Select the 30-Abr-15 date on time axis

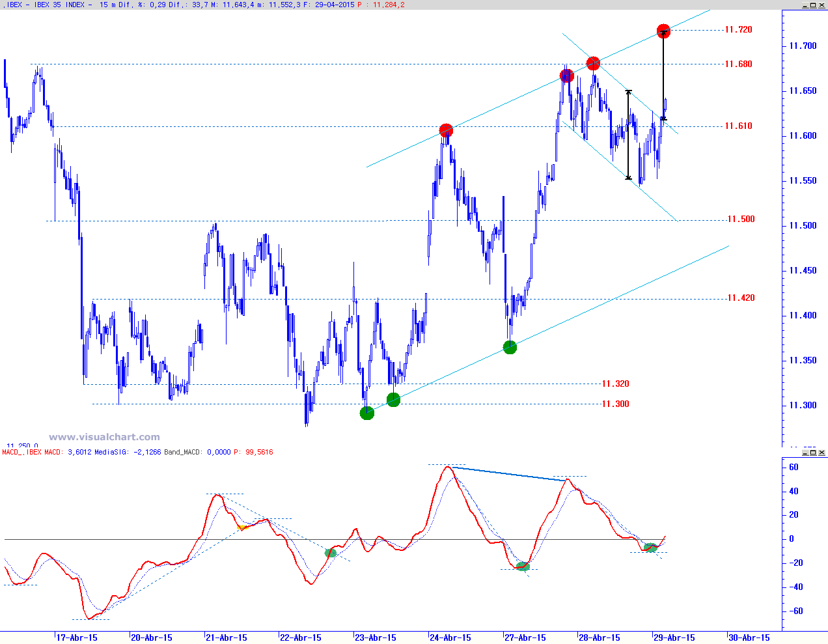pos(749,637)
